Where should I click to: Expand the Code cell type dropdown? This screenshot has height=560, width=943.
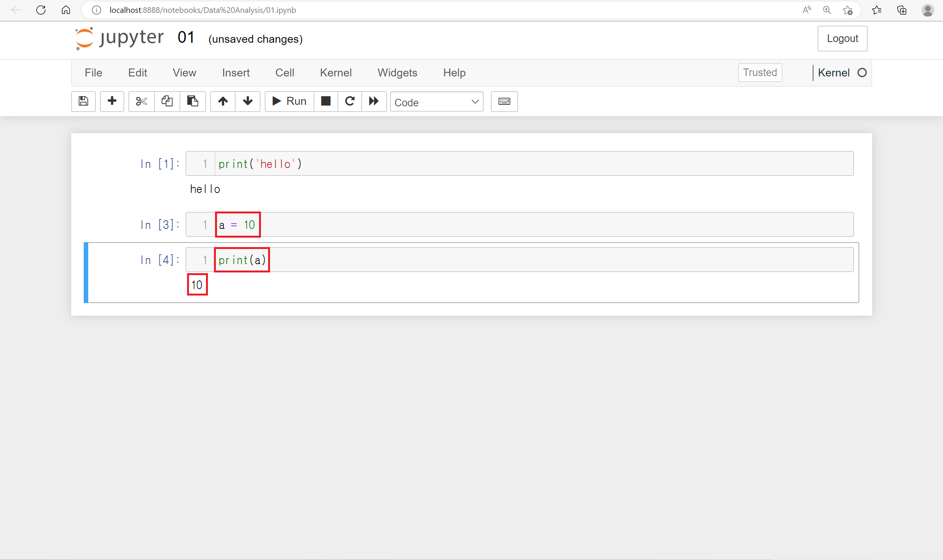click(436, 102)
